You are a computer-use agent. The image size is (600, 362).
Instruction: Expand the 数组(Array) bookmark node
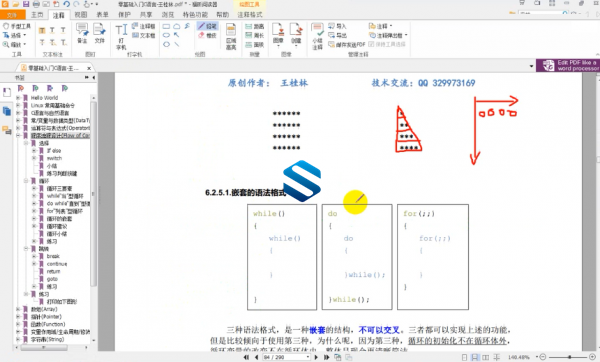[18, 309]
